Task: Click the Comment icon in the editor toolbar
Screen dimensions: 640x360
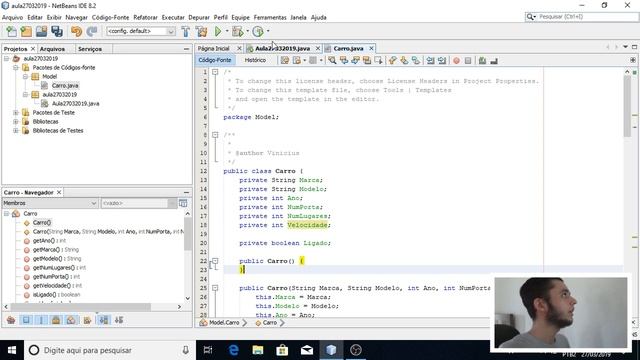Action: 482,60
